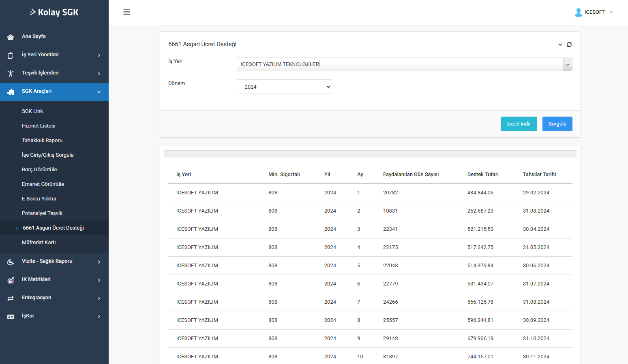Expand the Teşvik İşlemleri submenu arrow
Screen dimensions: 628x364
pos(99,74)
